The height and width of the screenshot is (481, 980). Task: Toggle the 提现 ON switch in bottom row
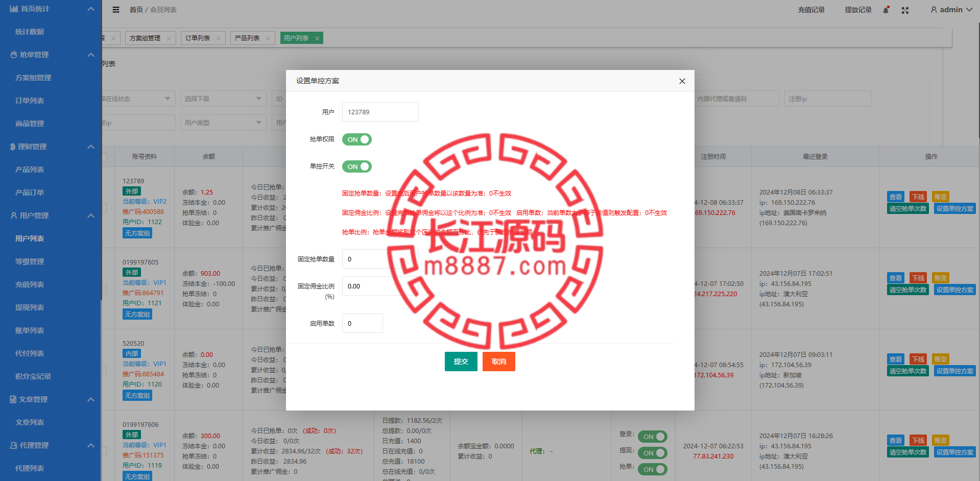pyautogui.click(x=652, y=453)
